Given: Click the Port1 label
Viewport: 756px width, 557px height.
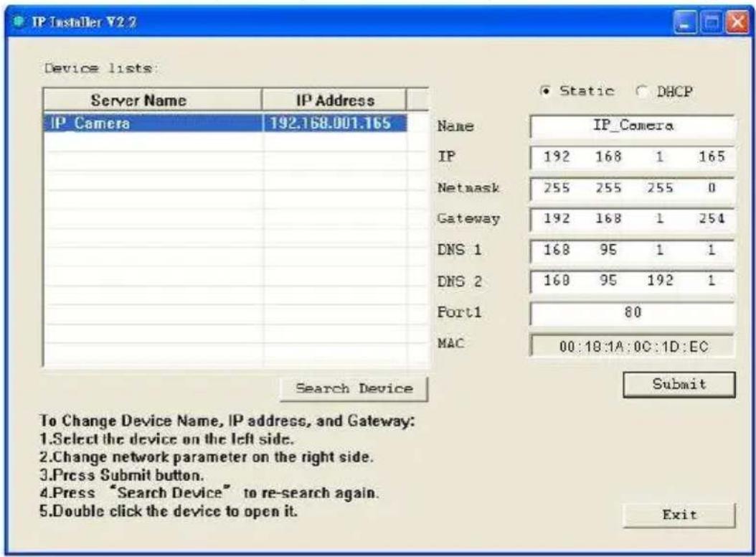Looking at the screenshot, I should point(459,312).
